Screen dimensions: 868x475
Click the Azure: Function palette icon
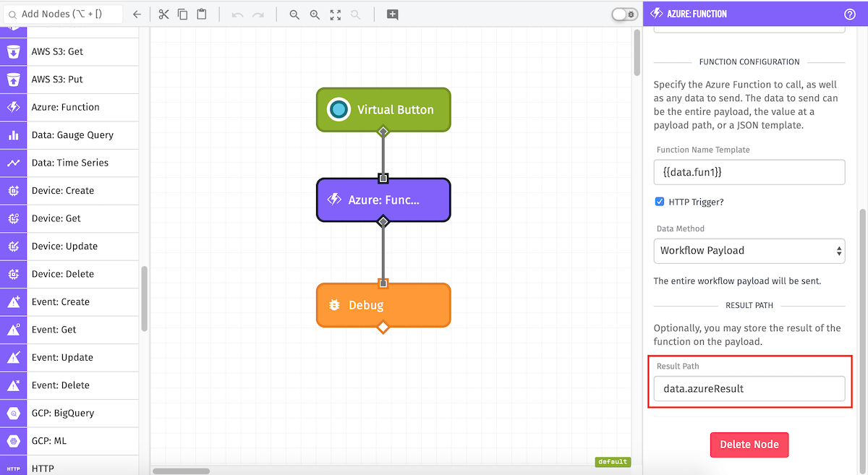13,107
